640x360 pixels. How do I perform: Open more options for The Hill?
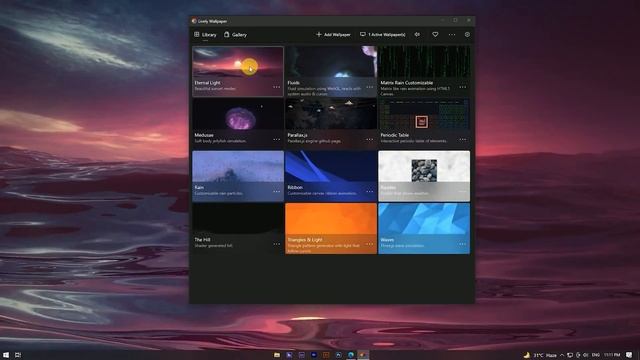(277, 244)
